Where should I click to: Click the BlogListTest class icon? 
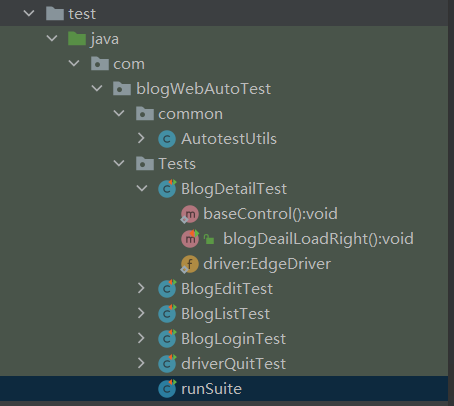[x=167, y=313]
